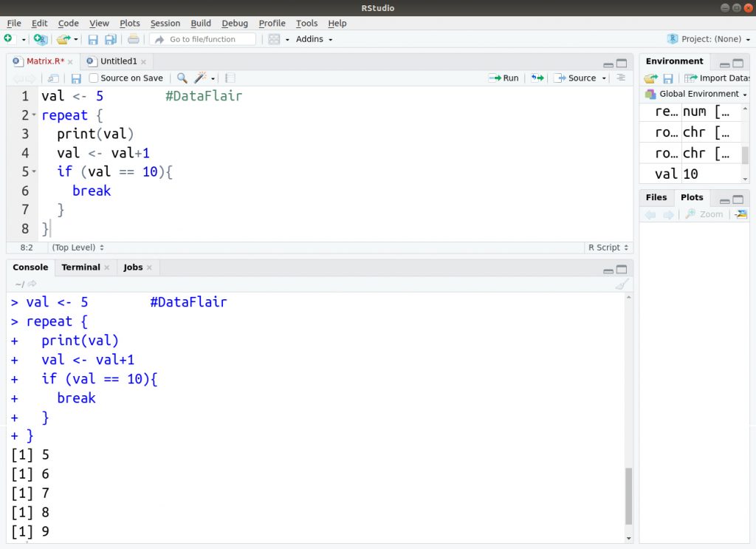
Task: Open the Global Environment dropdown
Action: tap(696, 94)
